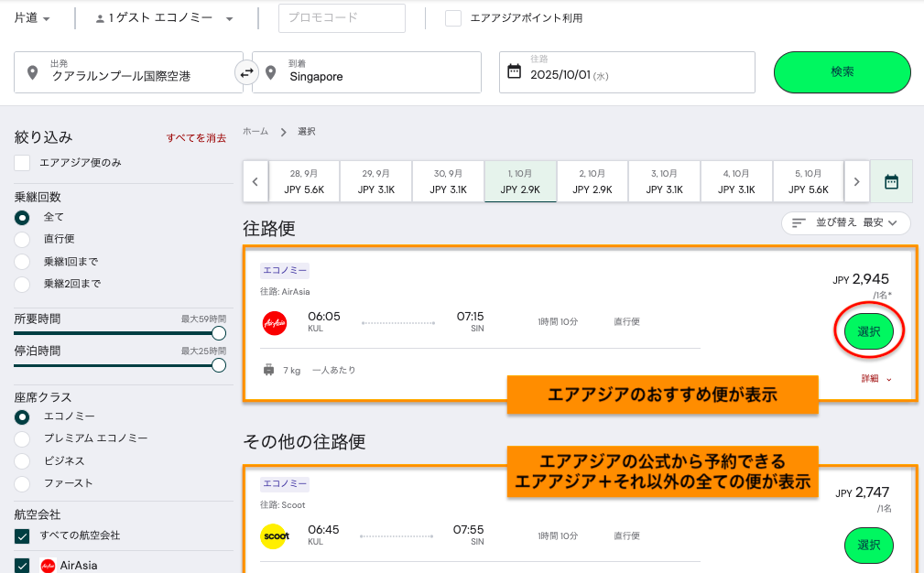Screen dimensions: 924x573
Task: Open the 並び替え 最安 sort dropdown
Action: tap(845, 222)
